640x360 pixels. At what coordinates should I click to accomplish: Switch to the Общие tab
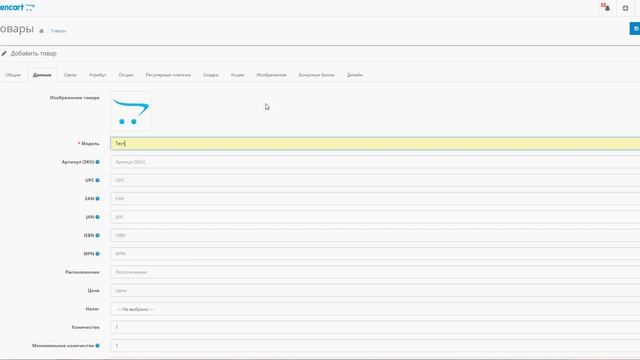click(x=13, y=75)
